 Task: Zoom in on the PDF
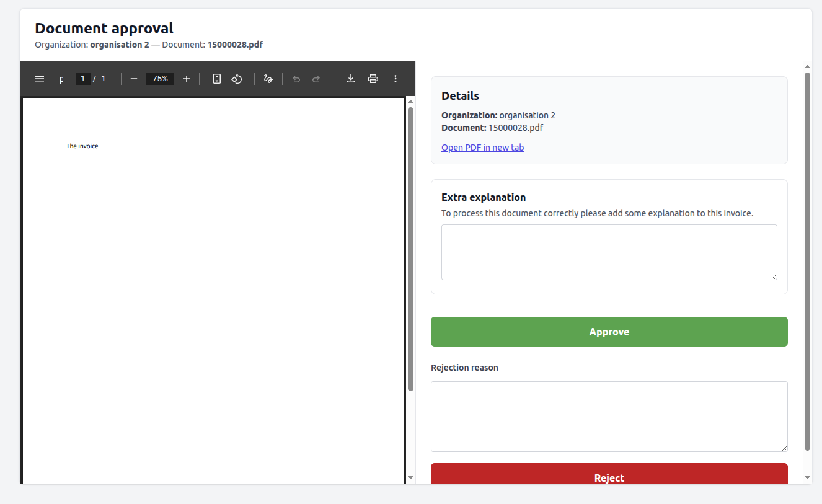click(187, 79)
